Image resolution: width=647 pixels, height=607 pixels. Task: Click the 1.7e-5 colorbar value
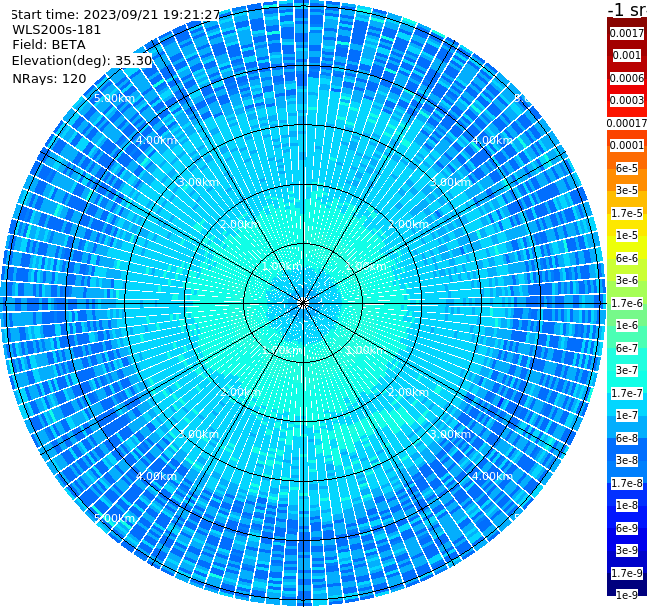627,213
